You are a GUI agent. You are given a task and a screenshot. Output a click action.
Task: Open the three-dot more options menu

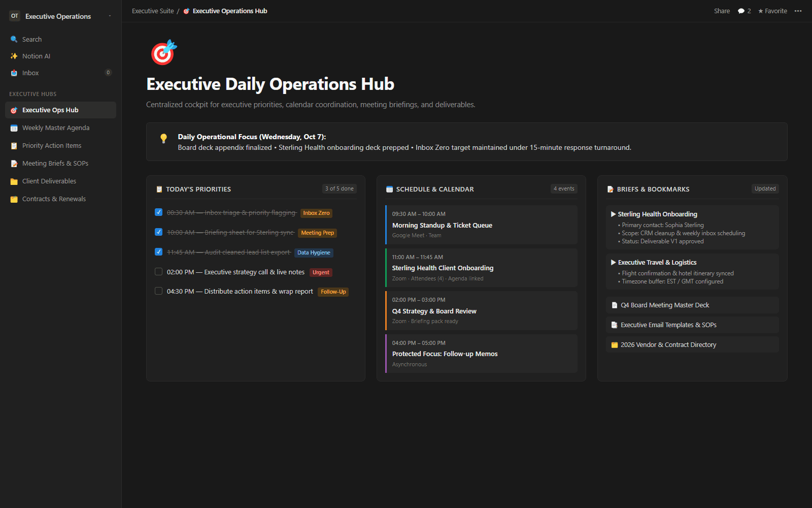click(798, 11)
